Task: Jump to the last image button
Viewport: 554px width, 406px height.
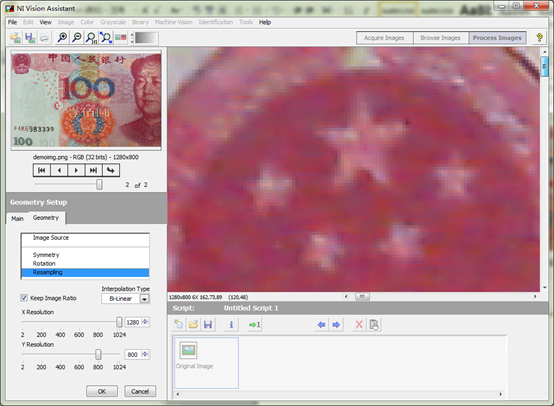Action: (93, 170)
